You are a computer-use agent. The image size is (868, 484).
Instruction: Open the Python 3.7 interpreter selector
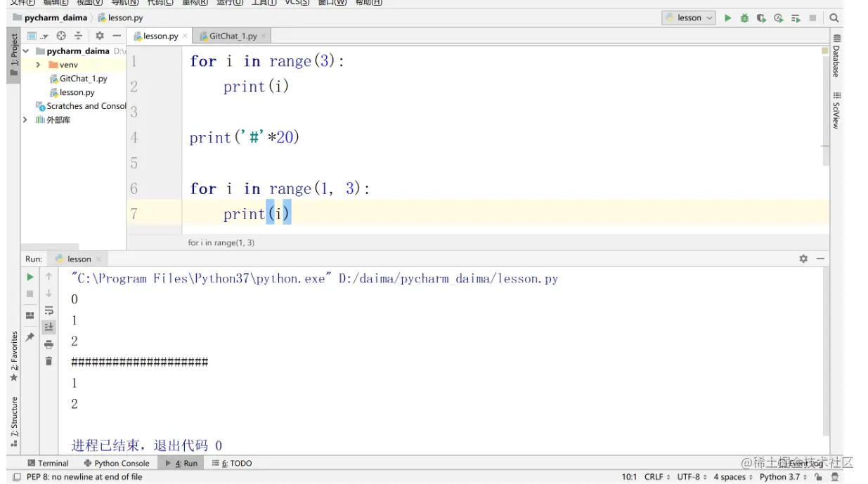coord(783,477)
